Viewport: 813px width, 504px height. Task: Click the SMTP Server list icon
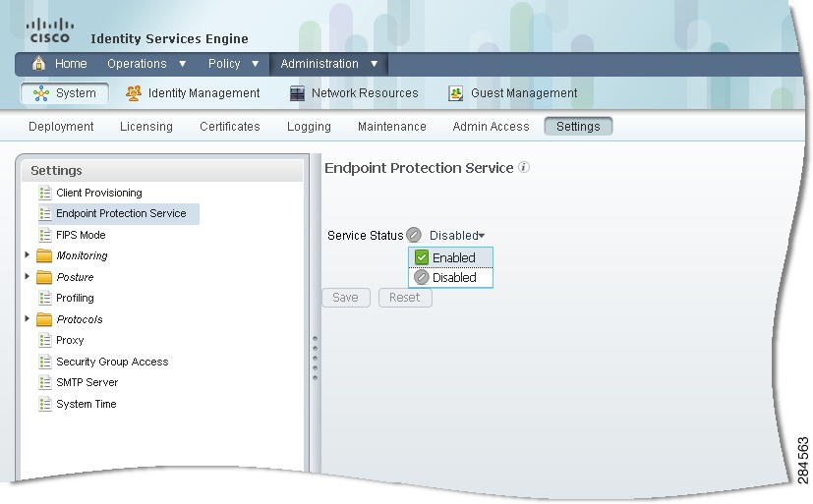pos(45,383)
